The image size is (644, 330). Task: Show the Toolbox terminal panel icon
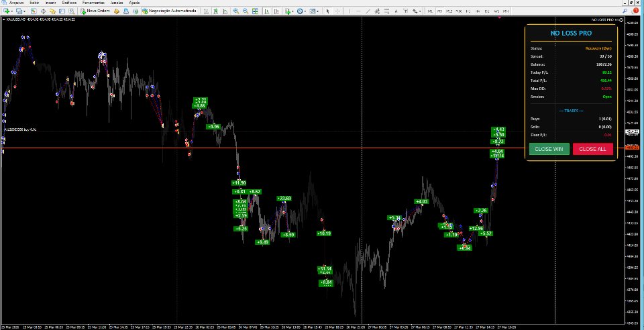click(x=62, y=11)
